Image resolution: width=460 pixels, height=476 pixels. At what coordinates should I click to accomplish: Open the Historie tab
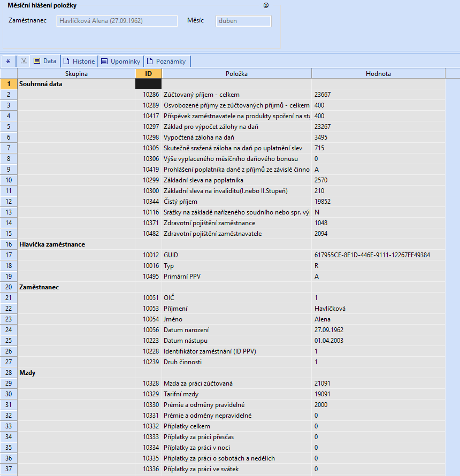point(79,62)
